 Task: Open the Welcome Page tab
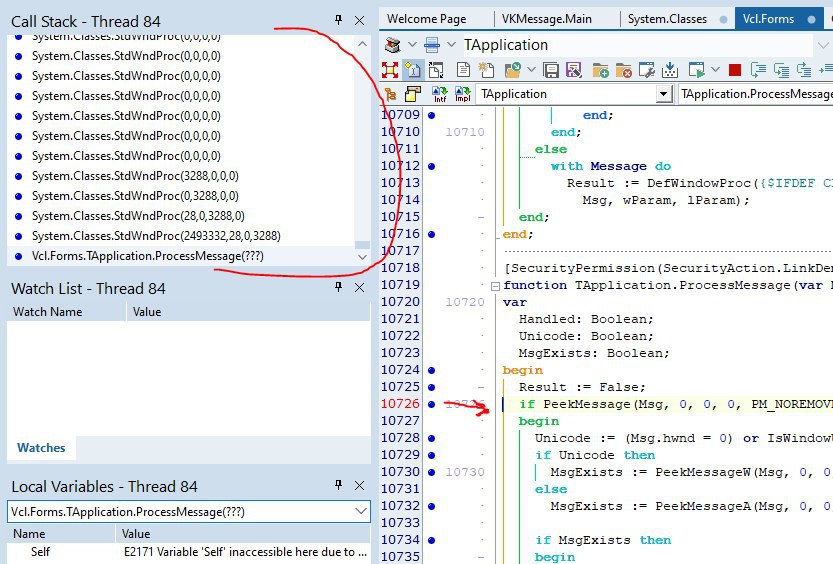click(426, 18)
